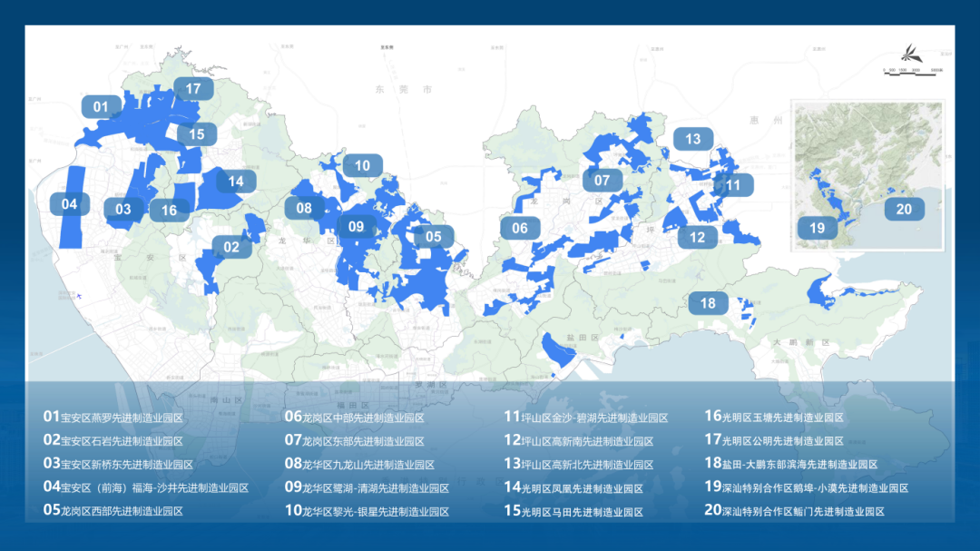Select legend entry 10龙华区黎光-银星先进制造业园区

[x=367, y=511]
